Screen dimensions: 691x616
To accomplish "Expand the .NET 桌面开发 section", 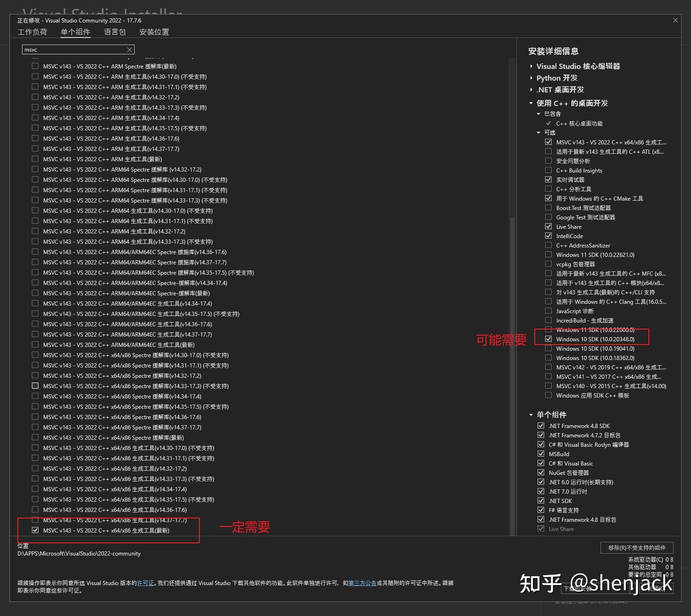I will [531, 90].
